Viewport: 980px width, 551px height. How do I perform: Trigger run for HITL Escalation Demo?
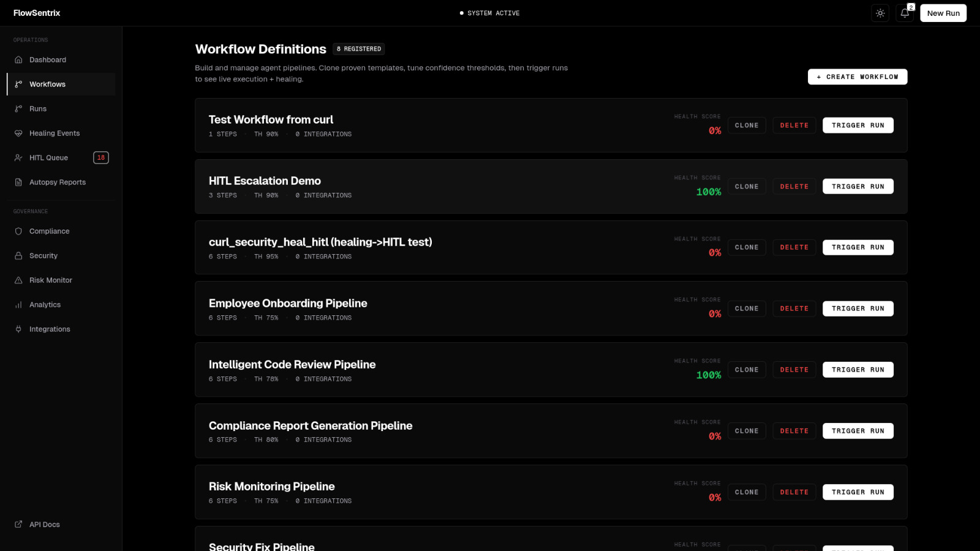pyautogui.click(x=858, y=187)
